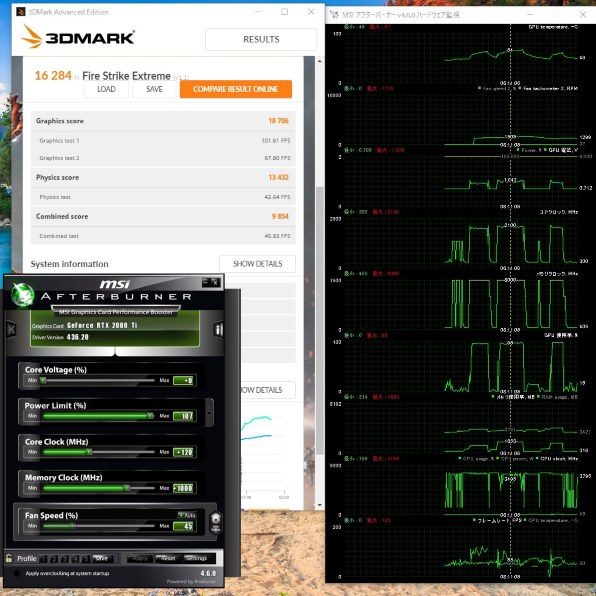The image size is (596, 596).
Task: Click the Fan Speed value field 45
Action: [x=184, y=526]
